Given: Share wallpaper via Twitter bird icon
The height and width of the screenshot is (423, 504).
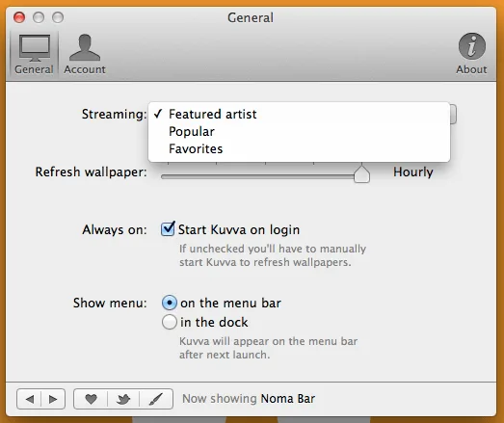Looking at the screenshot, I should [x=123, y=399].
